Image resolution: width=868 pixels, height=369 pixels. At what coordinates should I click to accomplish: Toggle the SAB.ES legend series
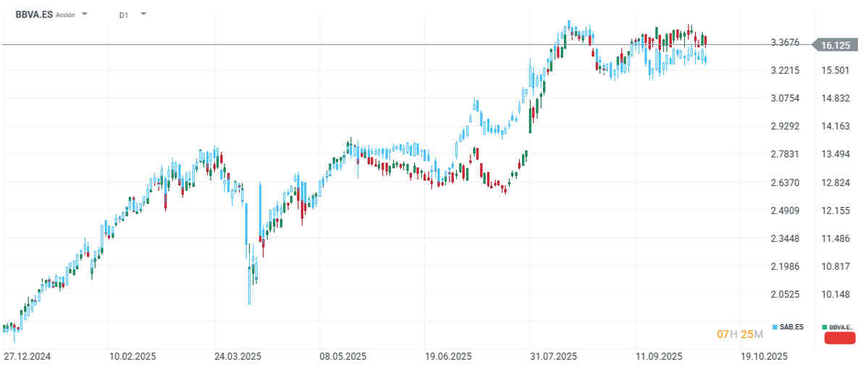click(791, 327)
